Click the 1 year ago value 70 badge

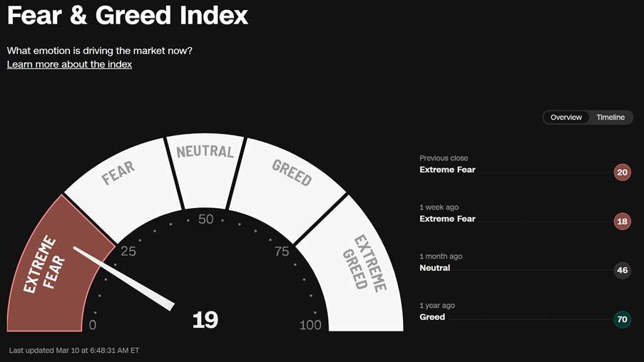(622, 320)
